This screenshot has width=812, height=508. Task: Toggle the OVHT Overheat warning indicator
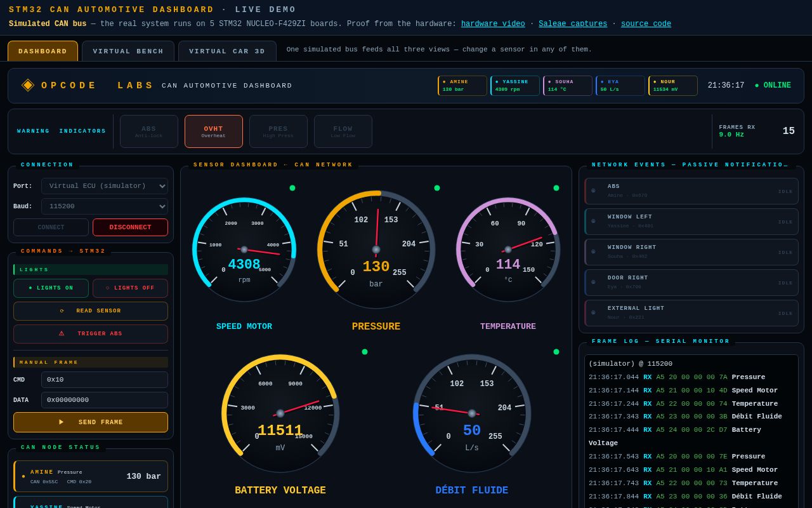[214, 131]
